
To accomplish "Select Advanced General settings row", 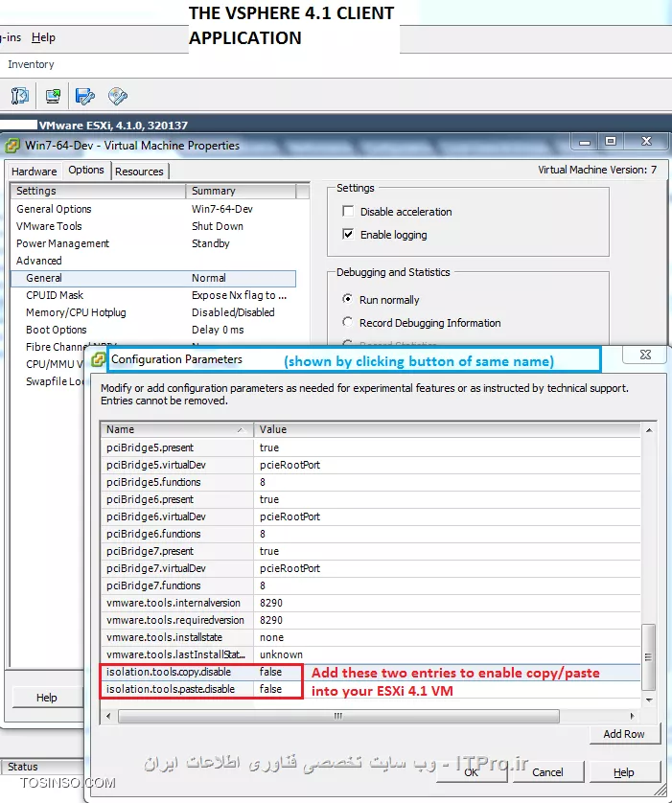I will (153, 278).
